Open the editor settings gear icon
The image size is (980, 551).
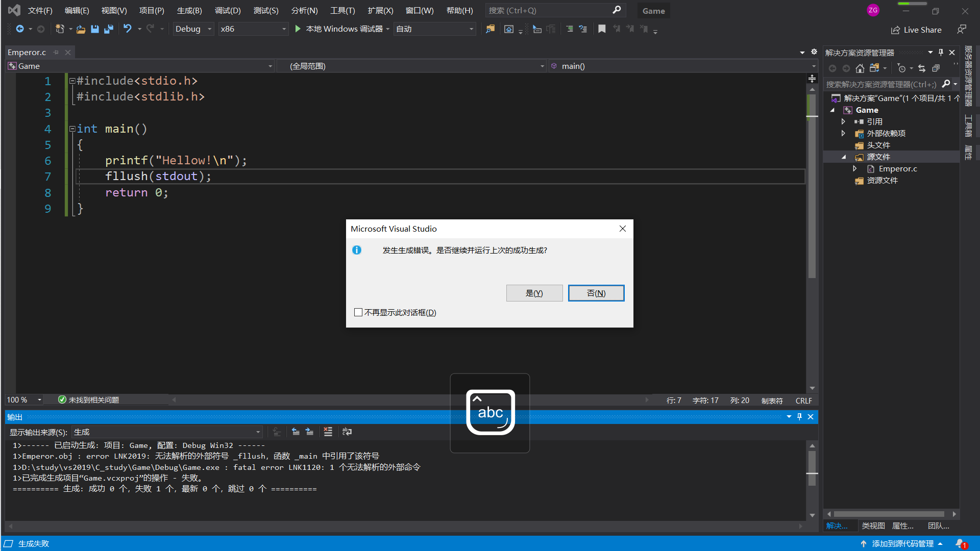pyautogui.click(x=814, y=52)
